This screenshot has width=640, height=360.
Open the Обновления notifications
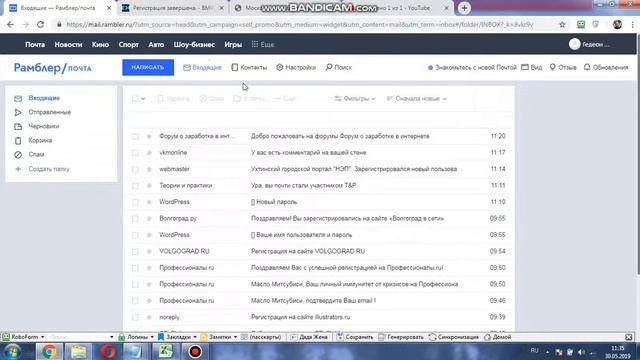[606, 67]
